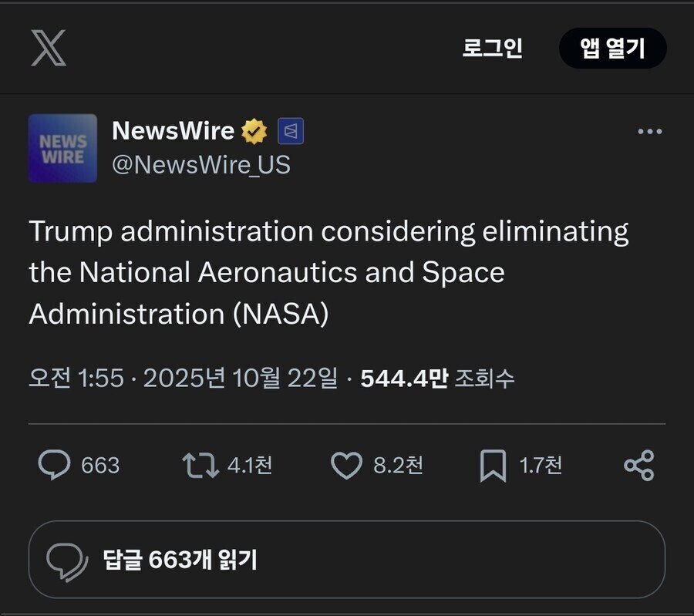Image resolution: width=694 pixels, height=616 pixels.
Task: Click the reply speech bubble icon
Action: (54, 465)
